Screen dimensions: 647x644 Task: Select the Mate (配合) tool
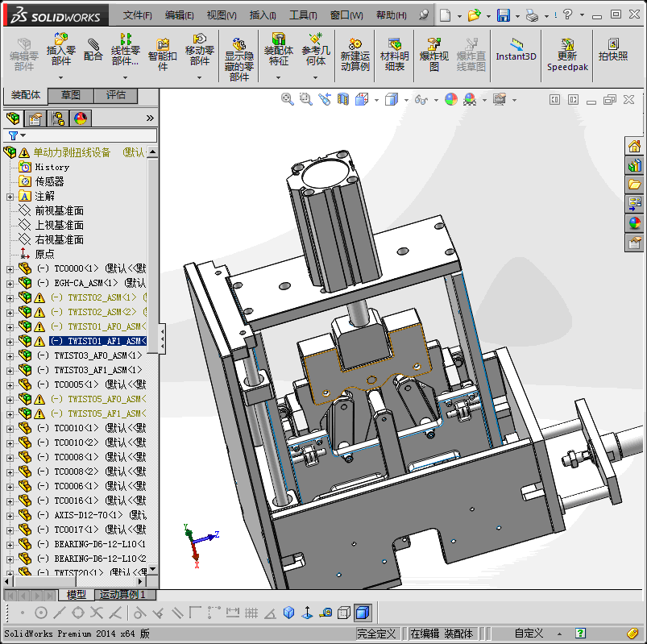pos(93,48)
